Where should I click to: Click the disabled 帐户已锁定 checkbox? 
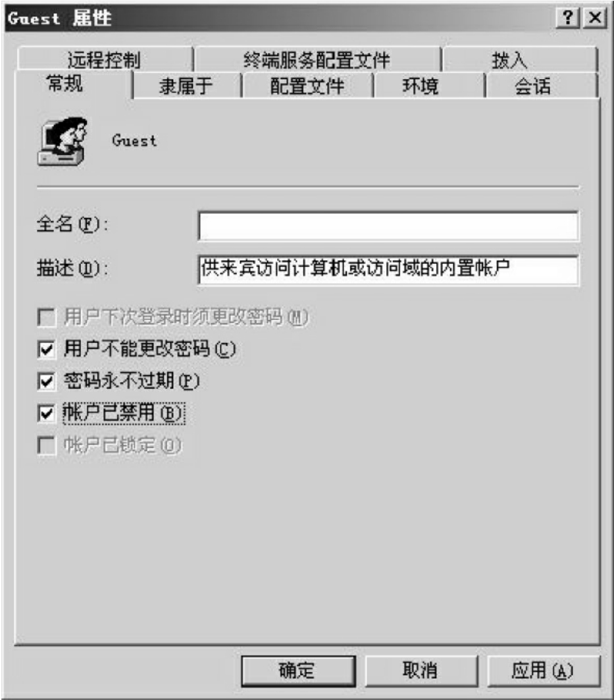point(47,446)
